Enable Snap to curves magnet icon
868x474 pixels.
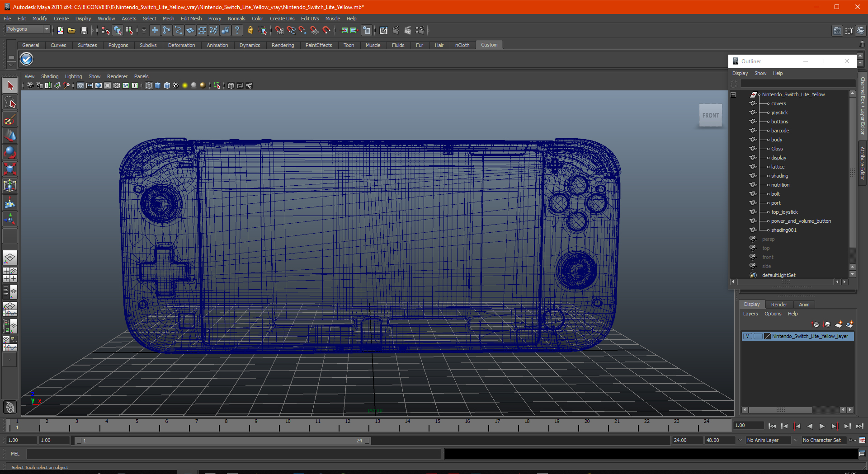[x=291, y=30]
